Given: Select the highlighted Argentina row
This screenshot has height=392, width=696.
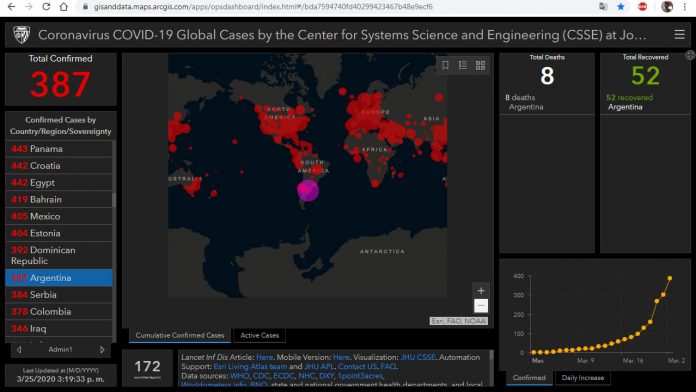Looking at the screenshot, I should (x=59, y=278).
